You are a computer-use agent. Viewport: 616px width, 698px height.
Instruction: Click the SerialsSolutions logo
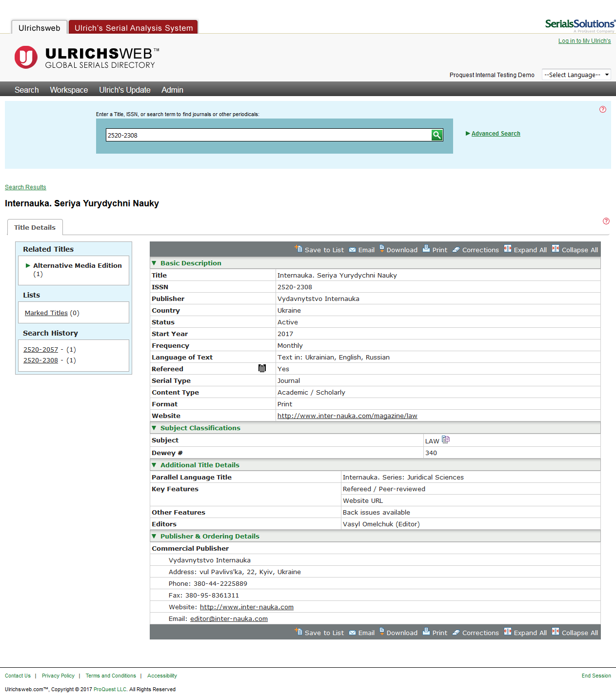click(x=580, y=25)
